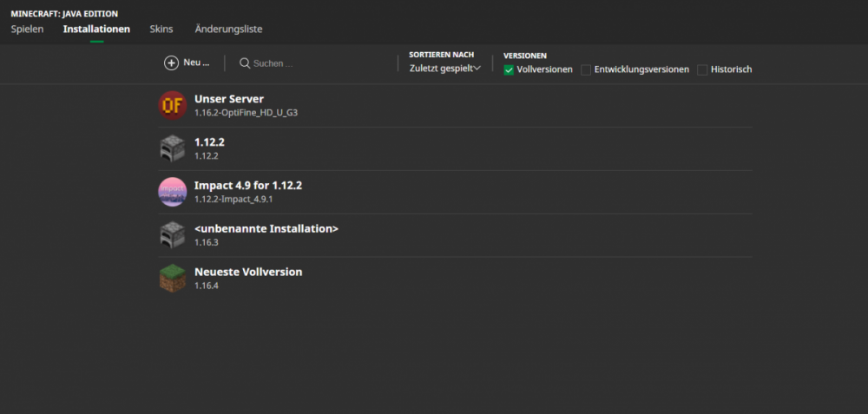The image size is (868, 414).
Task: Enable the Historisch checkbox
Action: pyautogui.click(x=702, y=69)
